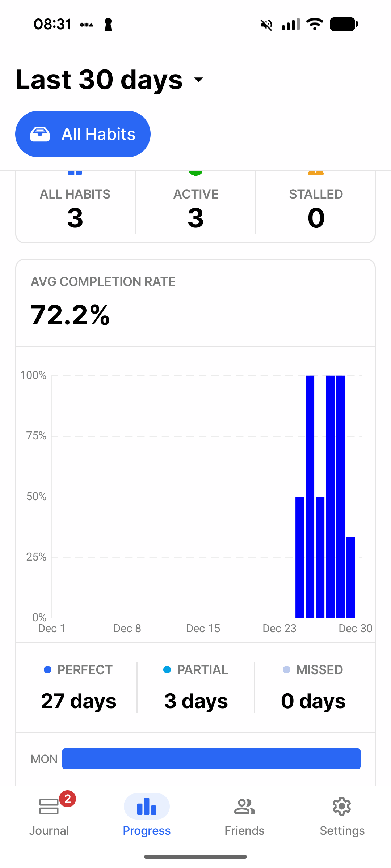Tap the battery status icon
Screen dimensions: 391x868
click(344, 24)
